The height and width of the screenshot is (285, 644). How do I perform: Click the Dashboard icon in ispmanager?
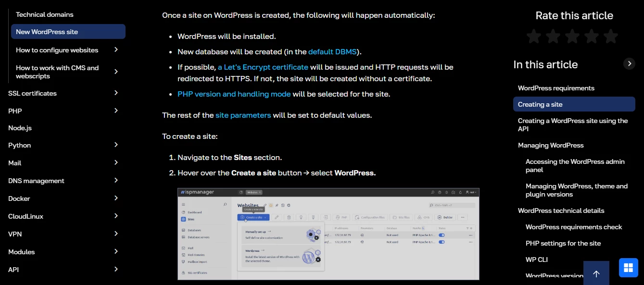[183, 212]
